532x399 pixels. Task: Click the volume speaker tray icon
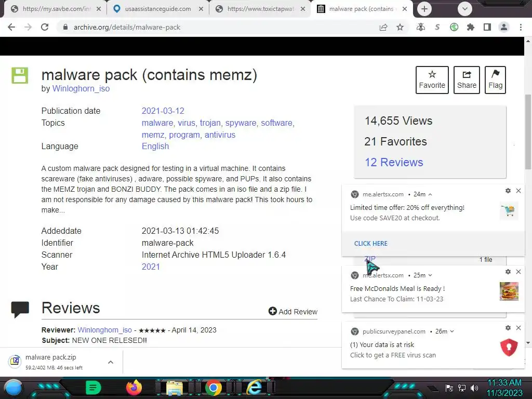pos(474,388)
